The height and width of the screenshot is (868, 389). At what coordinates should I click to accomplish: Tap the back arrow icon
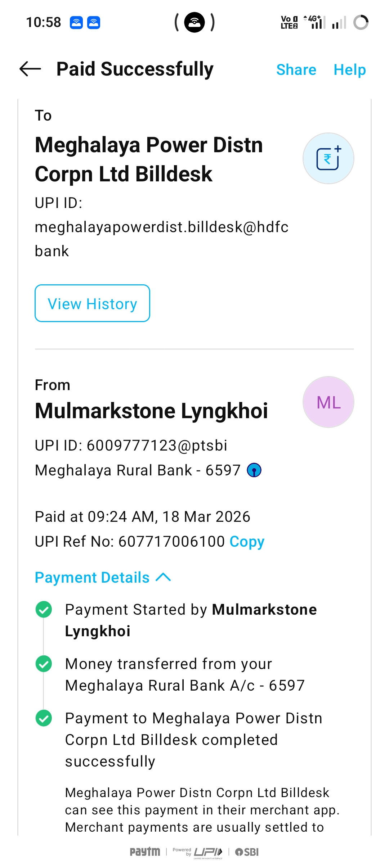[x=30, y=69]
